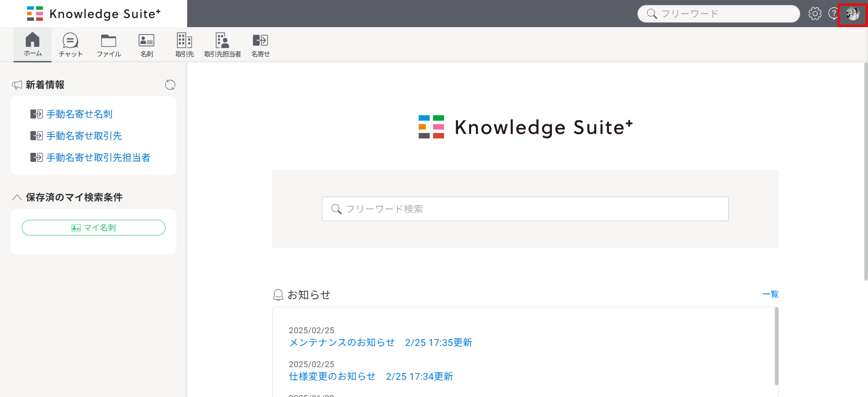
Task: Click the 新着情報 megaphone icon
Action: click(17, 85)
